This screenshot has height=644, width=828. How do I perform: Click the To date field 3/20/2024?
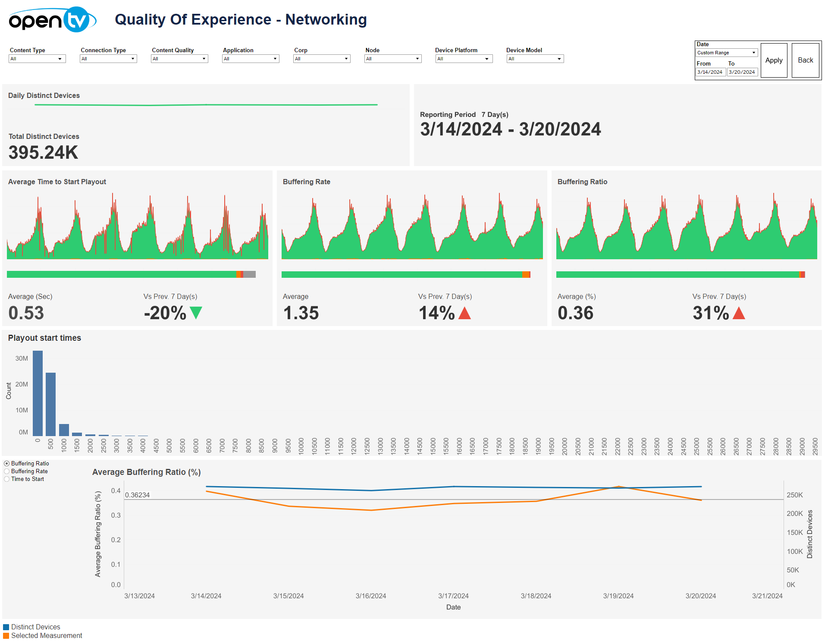click(742, 72)
